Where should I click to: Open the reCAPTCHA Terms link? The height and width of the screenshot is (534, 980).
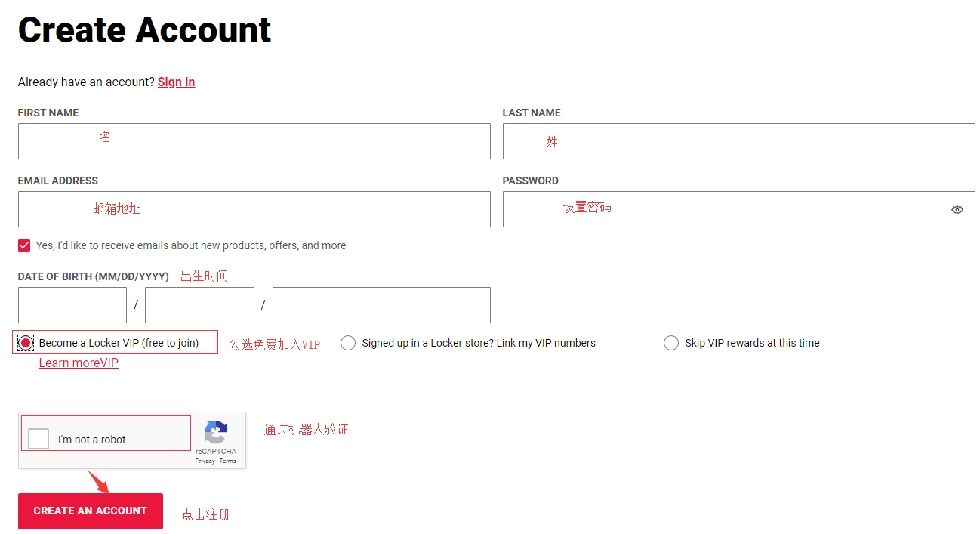tap(228, 461)
